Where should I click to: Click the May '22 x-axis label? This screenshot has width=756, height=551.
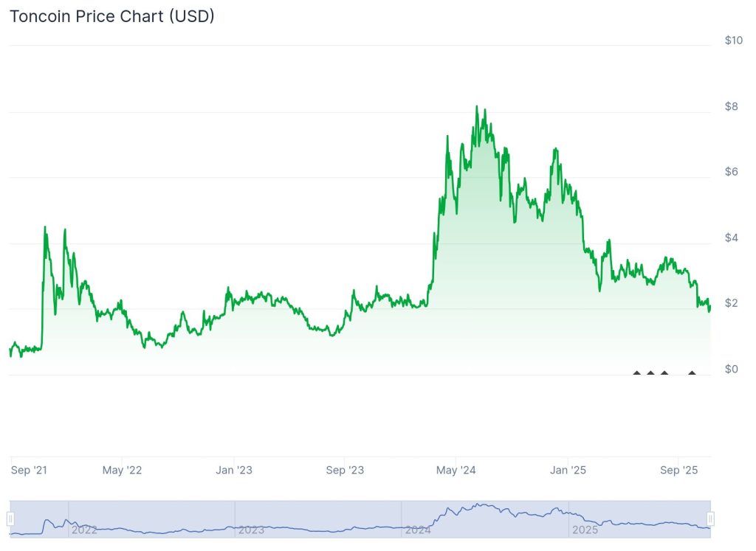[122, 470]
